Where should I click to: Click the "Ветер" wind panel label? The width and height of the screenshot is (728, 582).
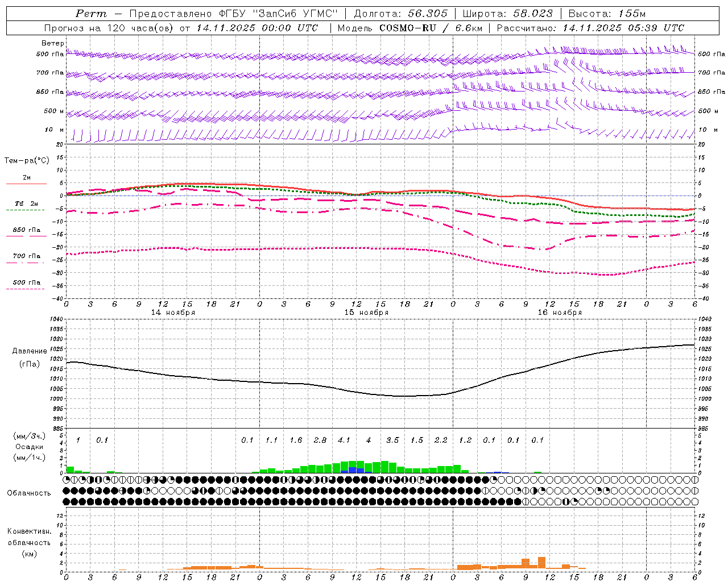click(x=53, y=43)
